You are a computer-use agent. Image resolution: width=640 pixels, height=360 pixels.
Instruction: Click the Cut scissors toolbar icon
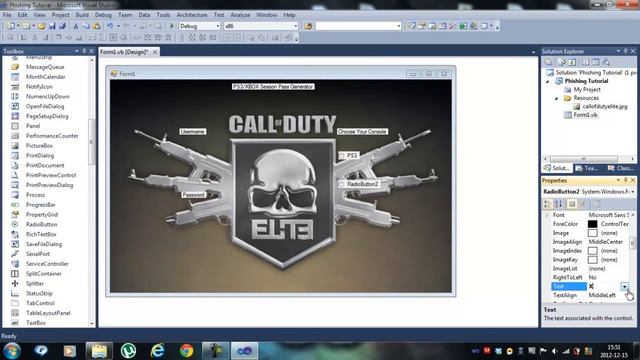tap(76, 26)
